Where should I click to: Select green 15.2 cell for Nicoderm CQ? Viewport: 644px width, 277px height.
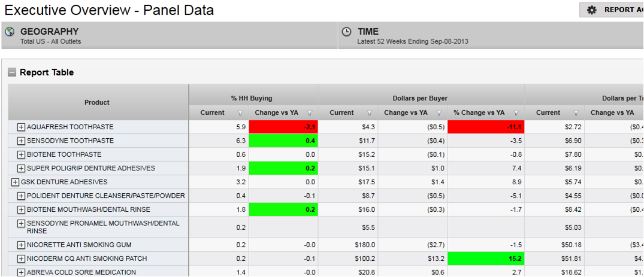pos(485,259)
